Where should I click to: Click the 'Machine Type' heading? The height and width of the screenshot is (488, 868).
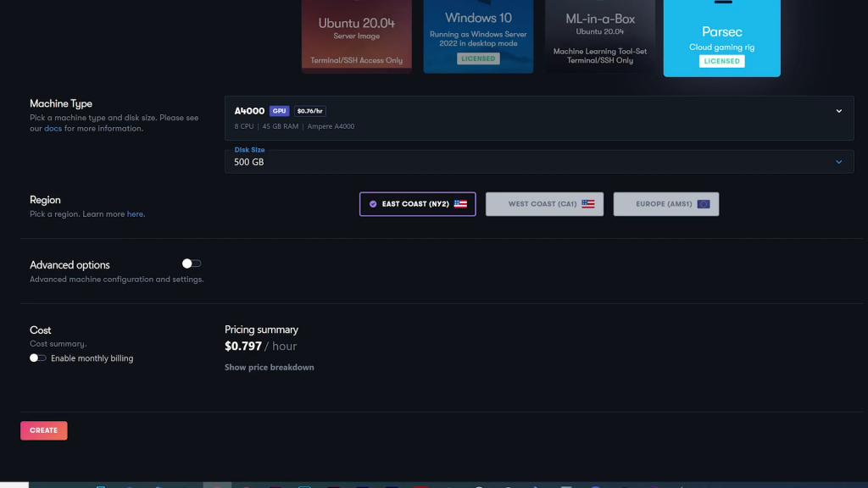tap(61, 103)
